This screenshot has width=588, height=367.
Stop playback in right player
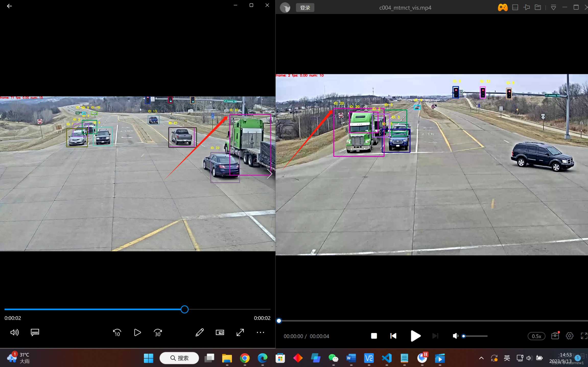tap(374, 336)
